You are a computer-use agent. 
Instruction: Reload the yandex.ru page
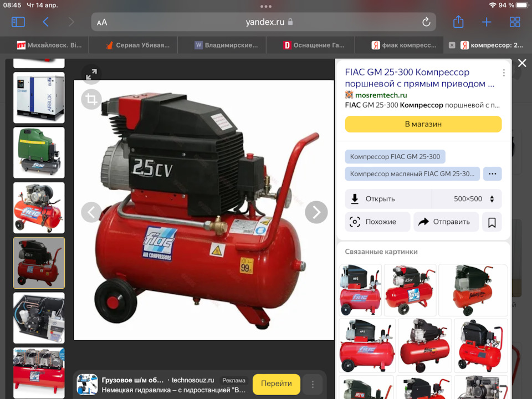point(426,22)
